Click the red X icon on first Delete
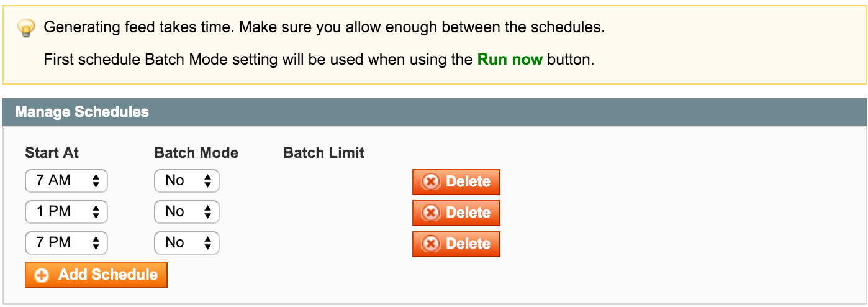 [x=431, y=182]
